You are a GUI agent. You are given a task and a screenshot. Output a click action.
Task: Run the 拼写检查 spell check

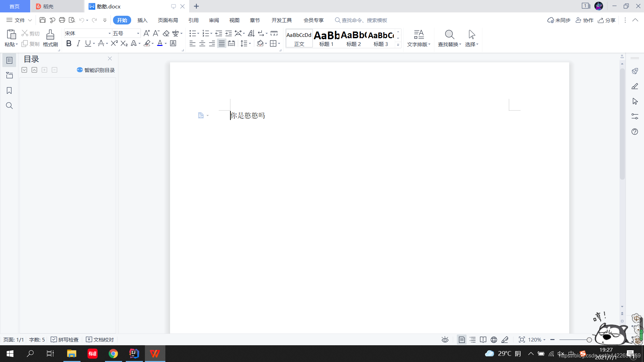tap(64, 340)
